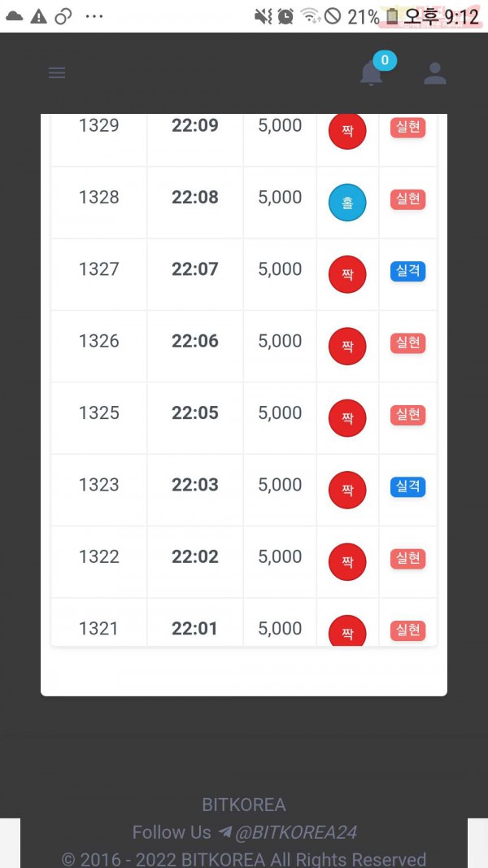
Task: Tap the blue 홀 circle in row 1328
Action: [x=347, y=203]
